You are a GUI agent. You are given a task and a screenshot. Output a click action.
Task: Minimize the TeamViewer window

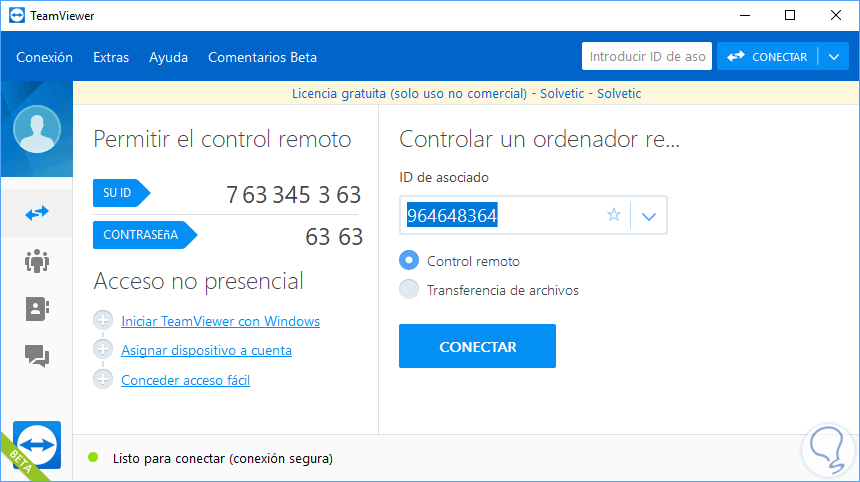(x=745, y=15)
